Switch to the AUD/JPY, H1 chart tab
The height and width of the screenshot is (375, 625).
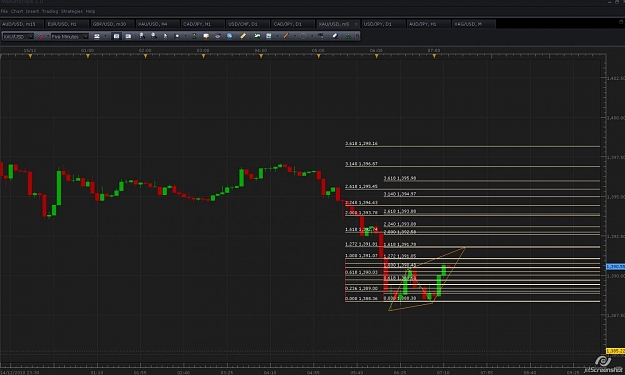tap(428, 24)
